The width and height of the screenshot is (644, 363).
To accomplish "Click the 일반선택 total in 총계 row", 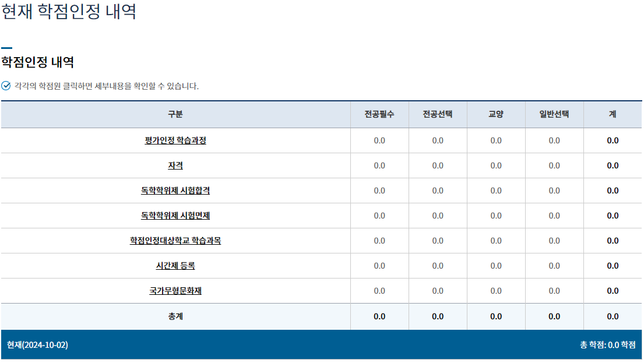I will 554,316.
